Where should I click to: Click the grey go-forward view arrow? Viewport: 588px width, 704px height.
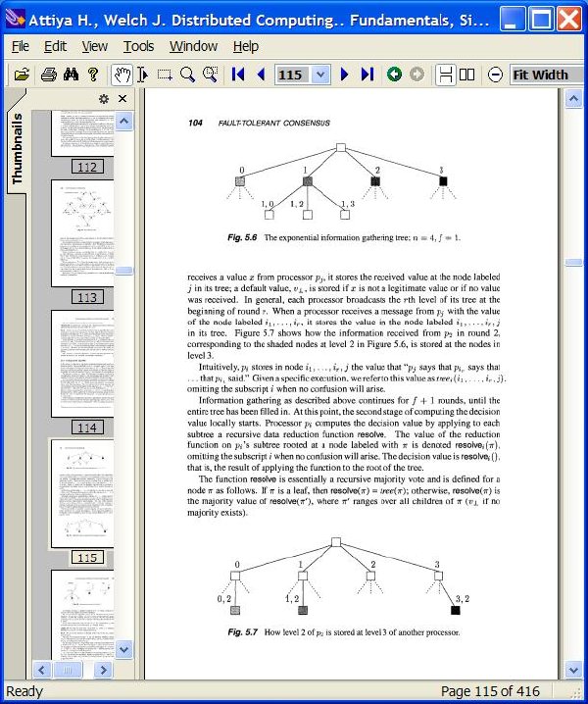click(x=416, y=75)
